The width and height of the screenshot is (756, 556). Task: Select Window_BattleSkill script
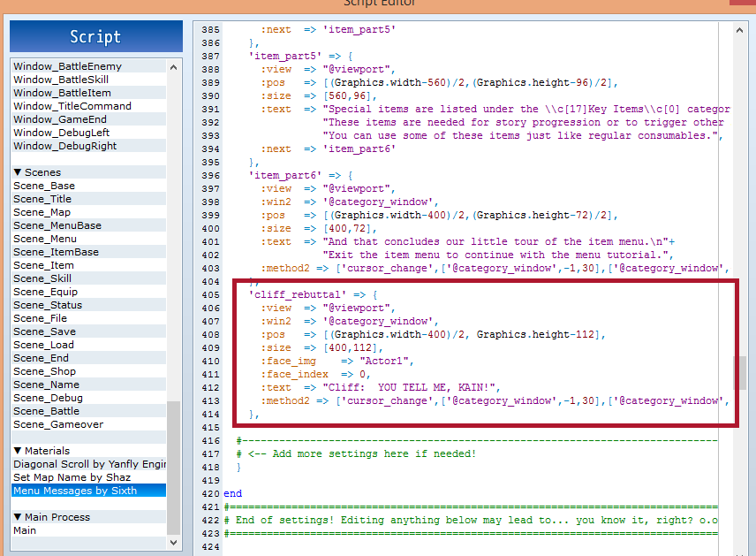(x=88, y=80)
